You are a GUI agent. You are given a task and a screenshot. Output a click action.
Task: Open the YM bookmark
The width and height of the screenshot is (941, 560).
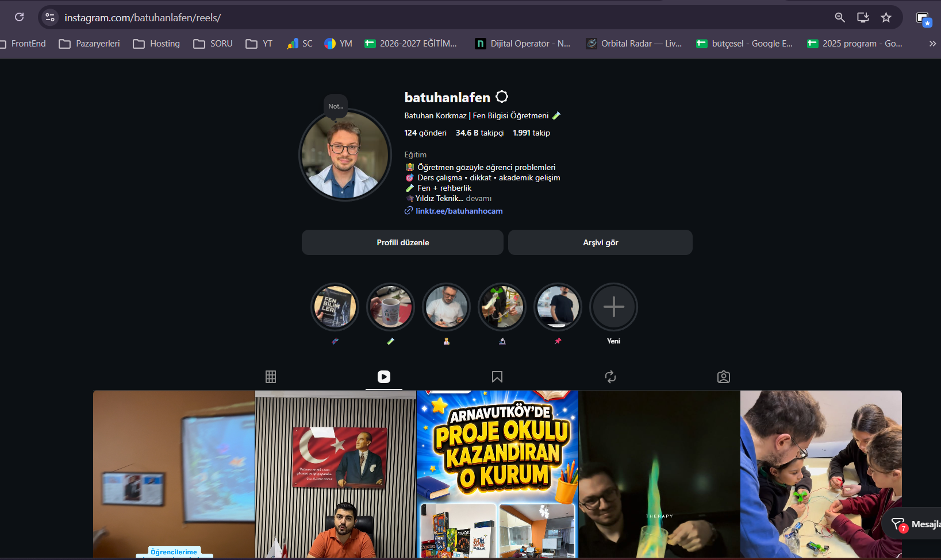[338, 44]
